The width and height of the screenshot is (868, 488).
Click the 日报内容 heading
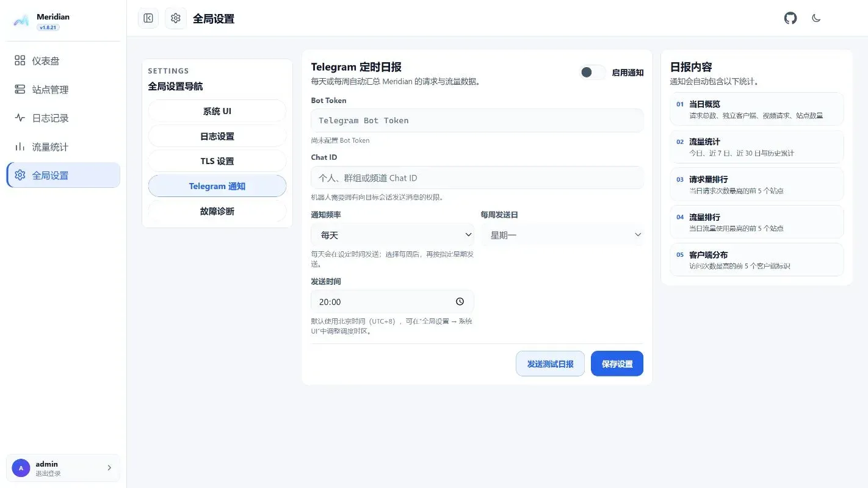click(691, 67)
